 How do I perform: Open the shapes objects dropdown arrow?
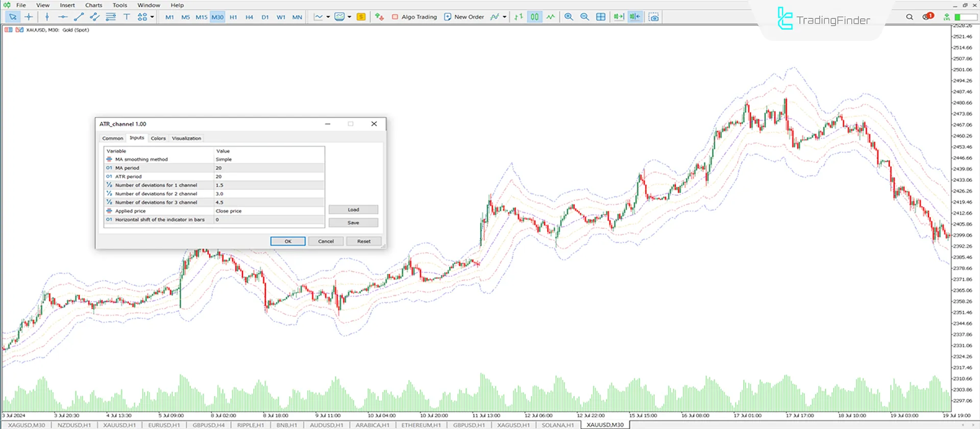(152, 17)
